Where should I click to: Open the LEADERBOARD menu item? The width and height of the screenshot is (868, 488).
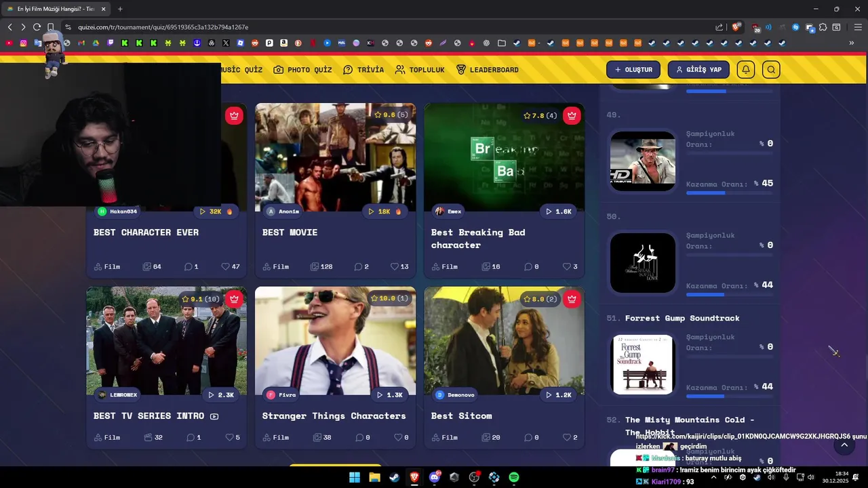487,70
